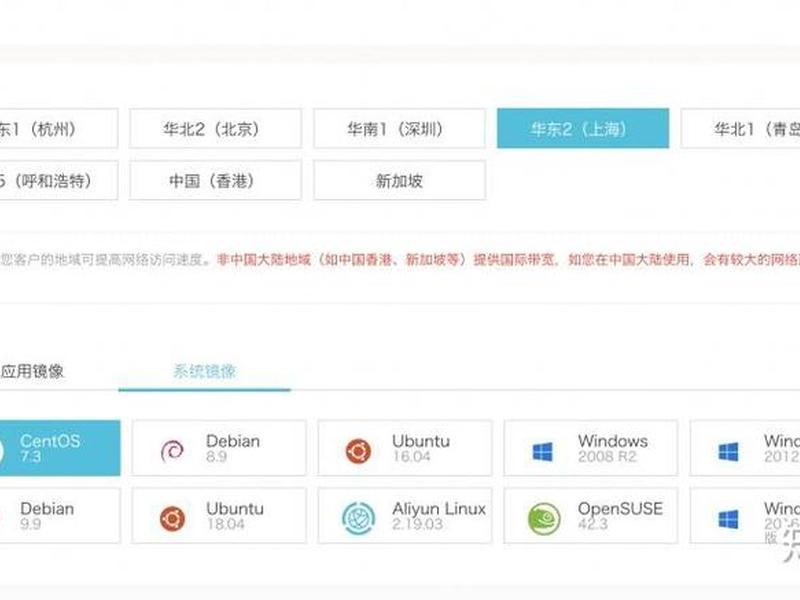Screen dimensions: 800x600
Task: Select the Debian 9.9 image
Action: (x=60, y=515)
